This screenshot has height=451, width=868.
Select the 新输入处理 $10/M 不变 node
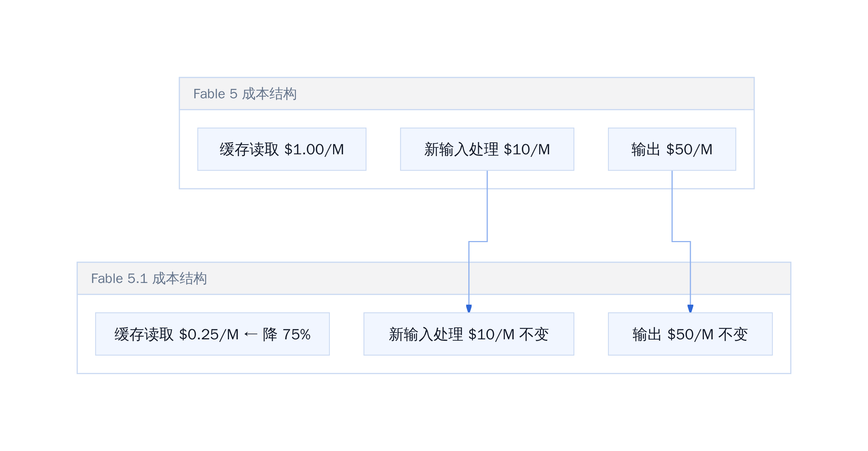[x=469, y=334]
